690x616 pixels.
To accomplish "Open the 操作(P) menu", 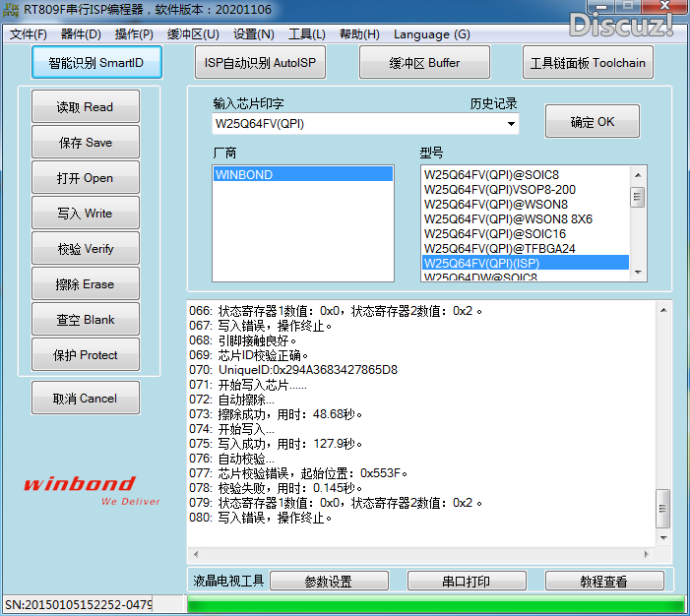I will point(134,34).
